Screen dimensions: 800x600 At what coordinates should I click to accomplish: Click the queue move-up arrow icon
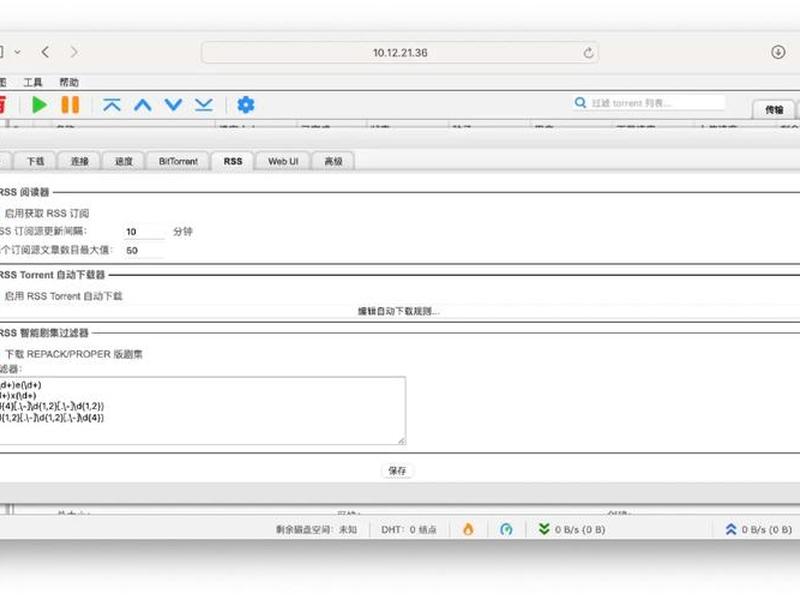point(143,105)
